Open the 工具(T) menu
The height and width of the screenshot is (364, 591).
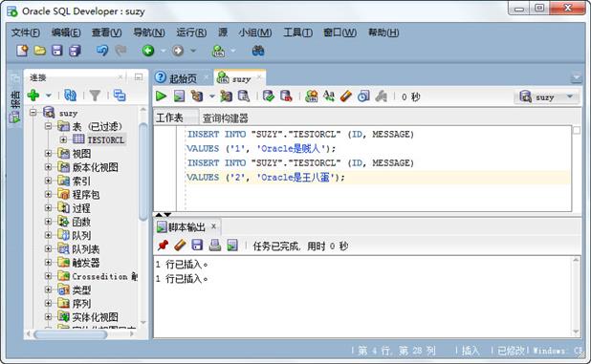click(297, 32)
